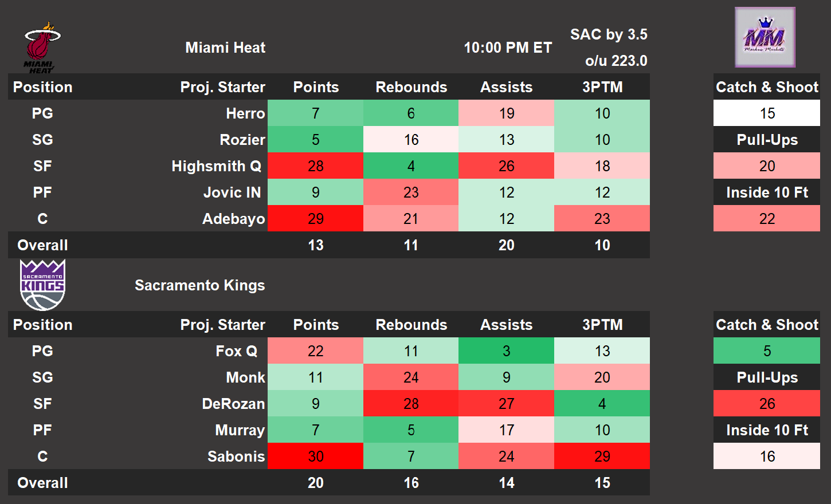Click the 10:00 PM ET game time

coord(508,48)
